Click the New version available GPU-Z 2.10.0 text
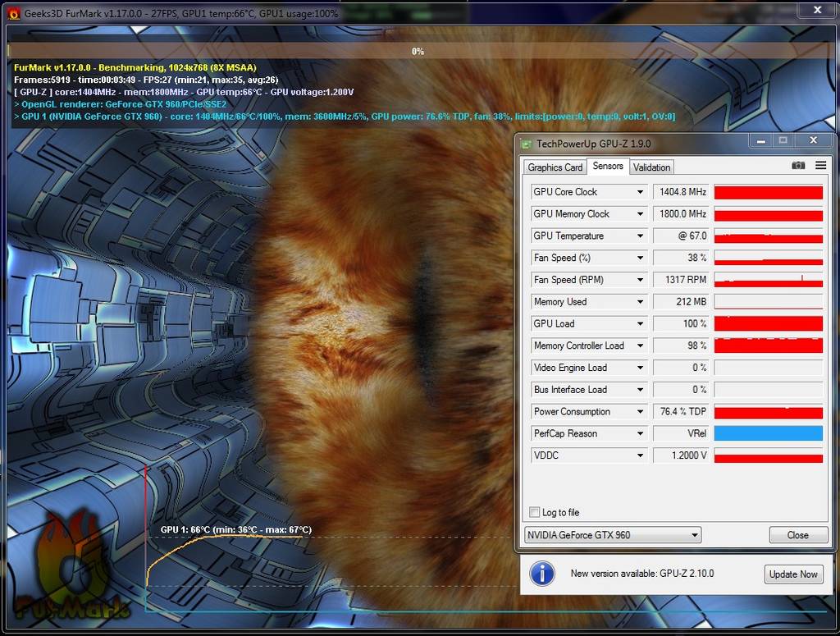Screen dimensions: 840x636 [x=642, y=574]
